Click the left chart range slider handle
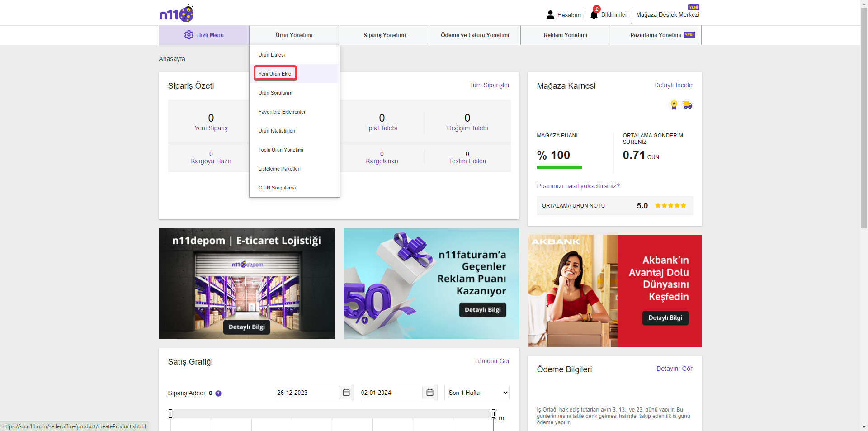The height and width of the screenshot is (431, 868). tap(170, 413)
